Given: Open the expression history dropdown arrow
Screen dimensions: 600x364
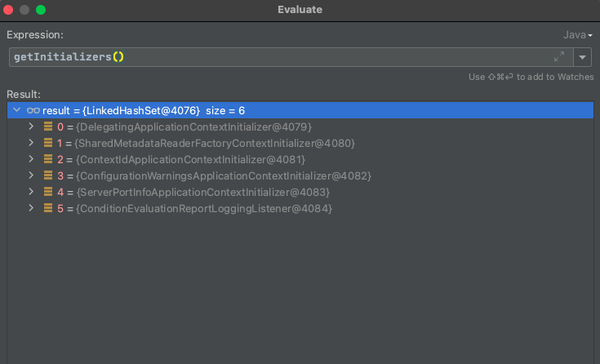Looking at the screenshot, I should (x=582, y=57).
